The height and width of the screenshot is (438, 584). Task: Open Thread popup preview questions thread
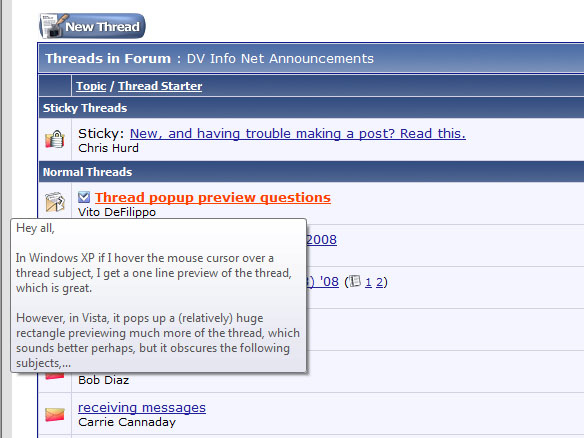pos(213,197)
